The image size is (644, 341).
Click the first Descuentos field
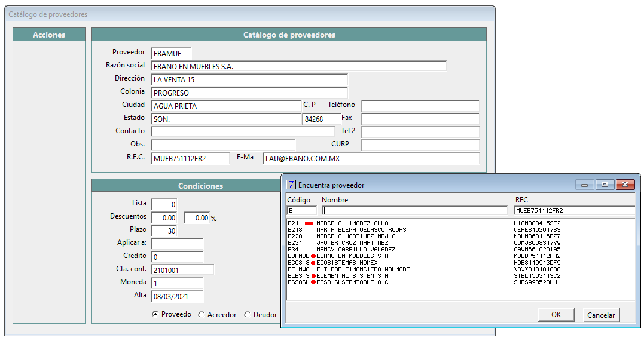point(164,217)
